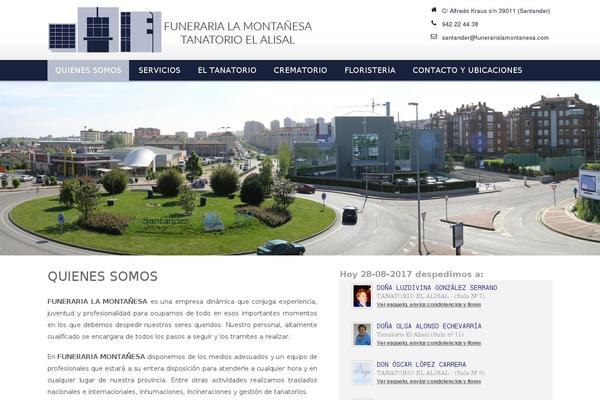Click 'TANATORIO EL ALISAL - (Sala Nº 7)' text
Viewport: 600px width, 400px height.
431,296
